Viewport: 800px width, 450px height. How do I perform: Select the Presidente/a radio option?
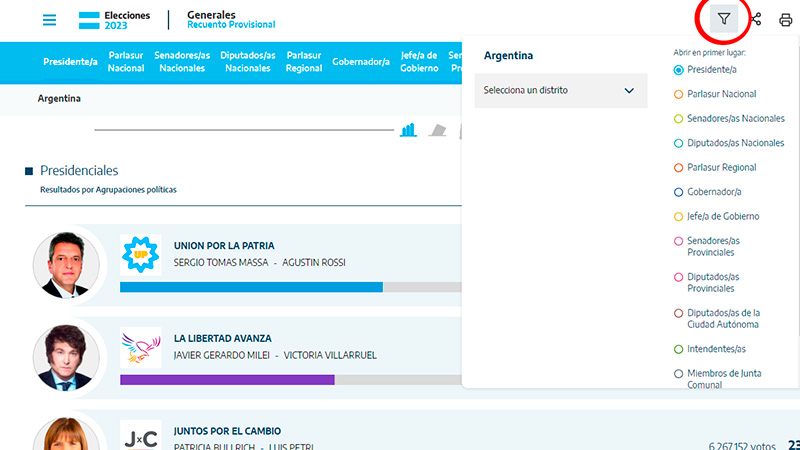coord(679,70)
